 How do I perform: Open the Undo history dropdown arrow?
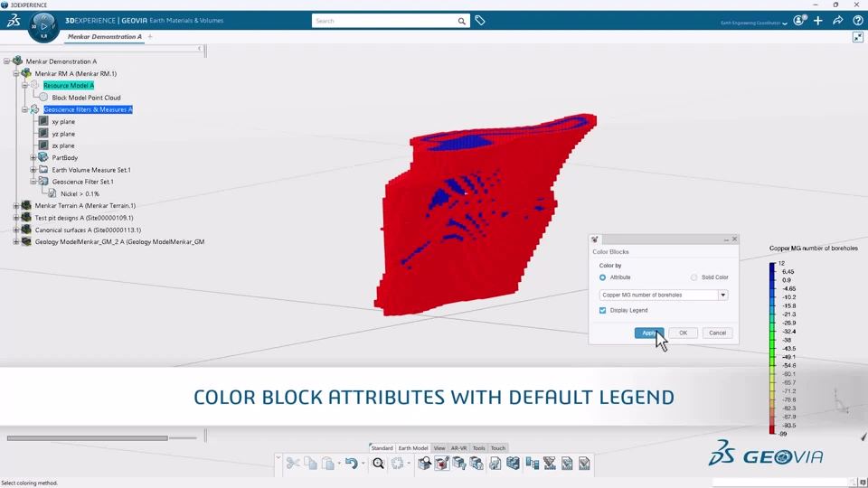tap(363, 464)
